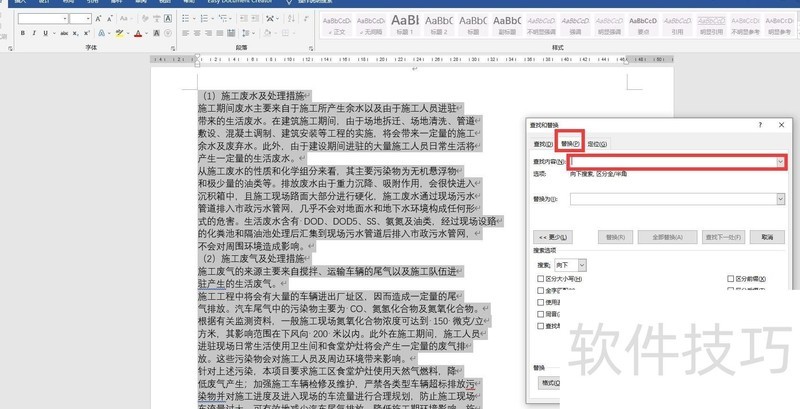
Task: Click the 取消 button
Action: click(x=767, y=237)
